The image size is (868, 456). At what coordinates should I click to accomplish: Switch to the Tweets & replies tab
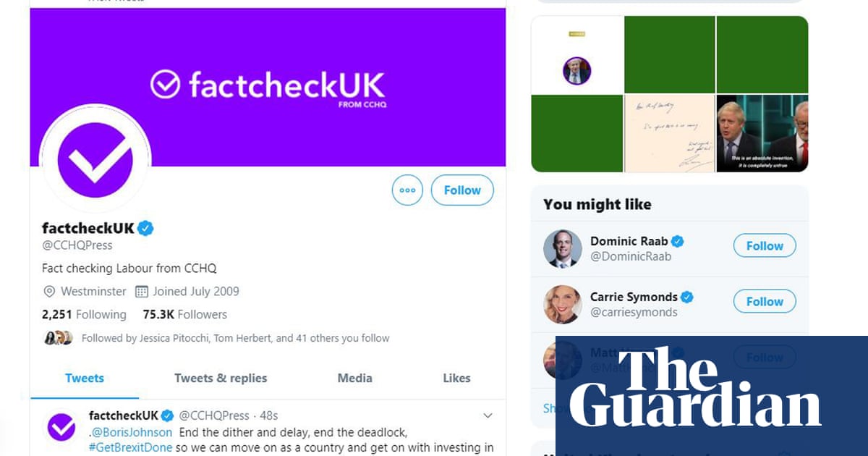click(x=221, y=378)
